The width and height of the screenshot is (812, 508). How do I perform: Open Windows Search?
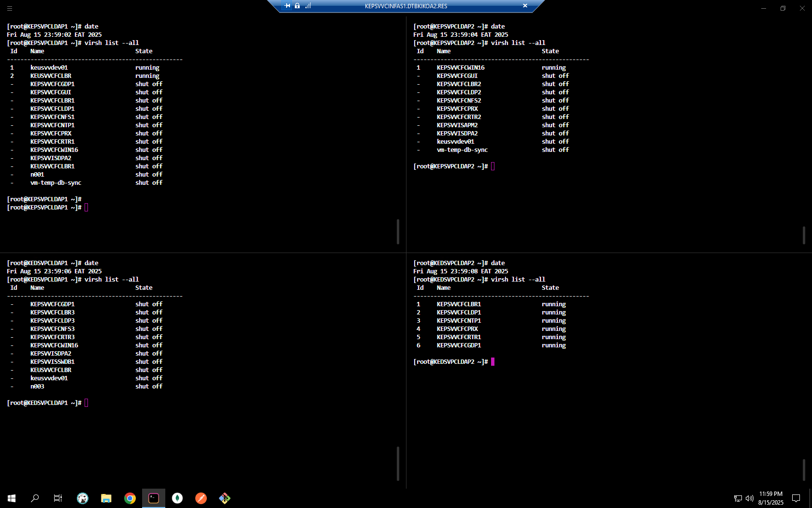(x=34, y=498)
